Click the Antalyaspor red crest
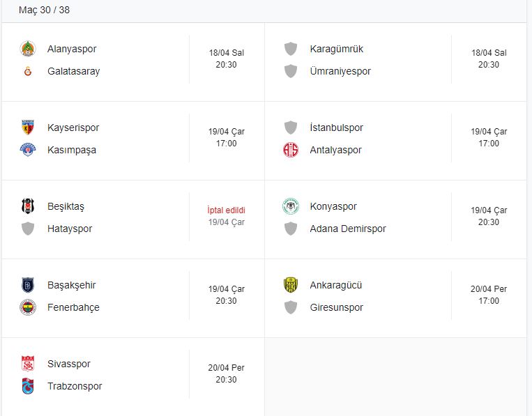The height and width of the screenshot is (416, 532). point(291,150)
